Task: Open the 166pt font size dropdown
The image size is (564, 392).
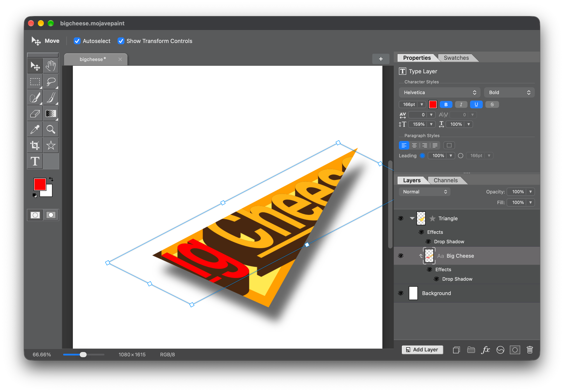Action: [421, 104]
